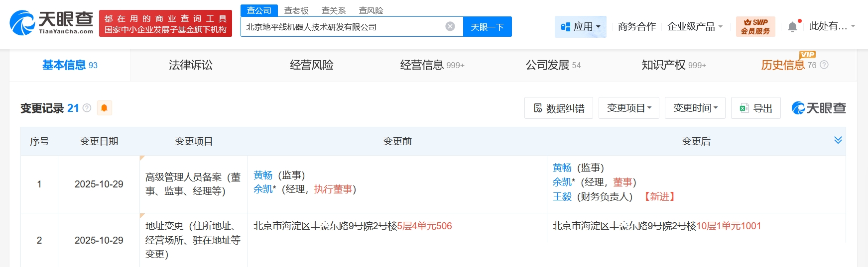The width and height of the screenshot is (868, 267).
Task: Click help icon beside 变更记录 count
Action: coord(87,108)
